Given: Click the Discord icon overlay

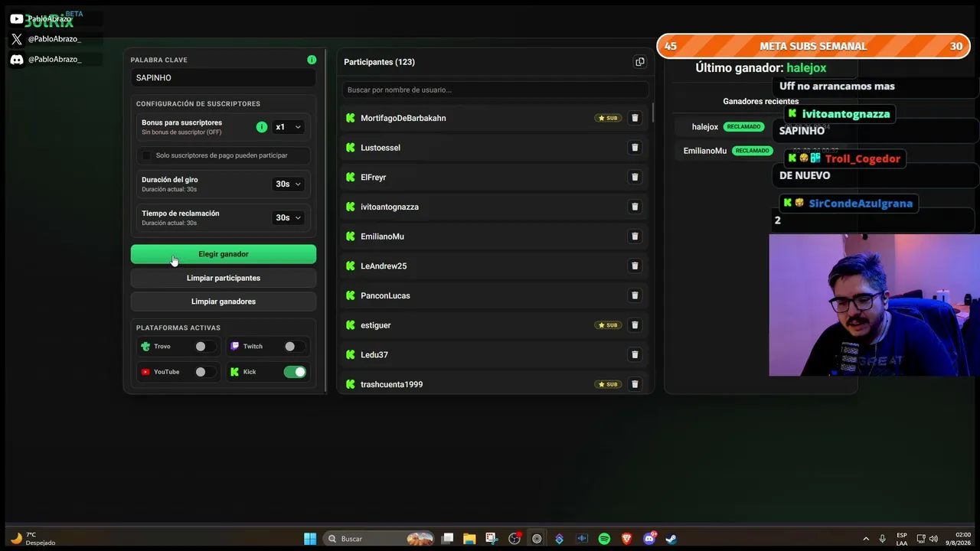Looking at the screenshot, I should [17, 59].
